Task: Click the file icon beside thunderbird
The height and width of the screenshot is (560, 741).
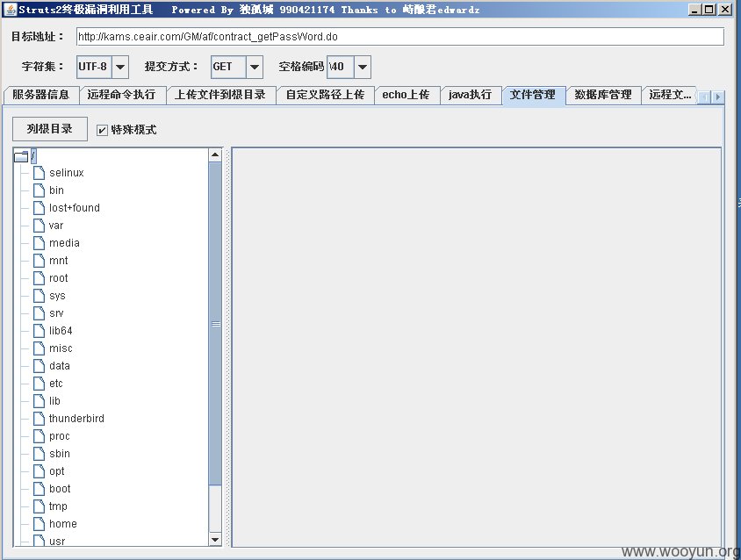Action: click(x=40, y=419)
